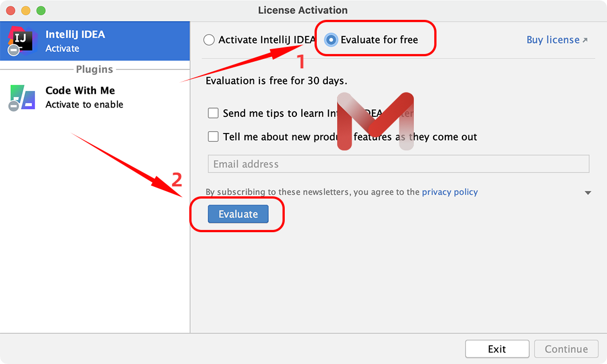The image size is (607, 364).
Task: Expand the newsletter disclosure triangle
Action: click(x=588, y=192)
